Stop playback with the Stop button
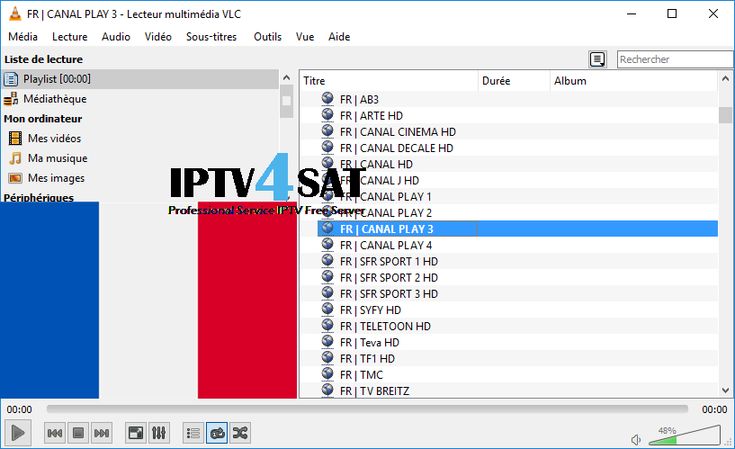 coord(78,433)
